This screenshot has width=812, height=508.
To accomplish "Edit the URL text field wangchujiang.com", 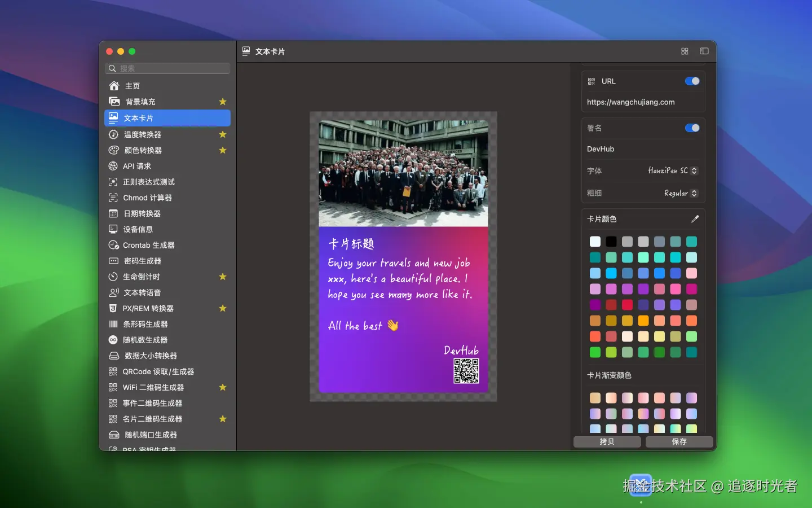I will click(631, 102).
